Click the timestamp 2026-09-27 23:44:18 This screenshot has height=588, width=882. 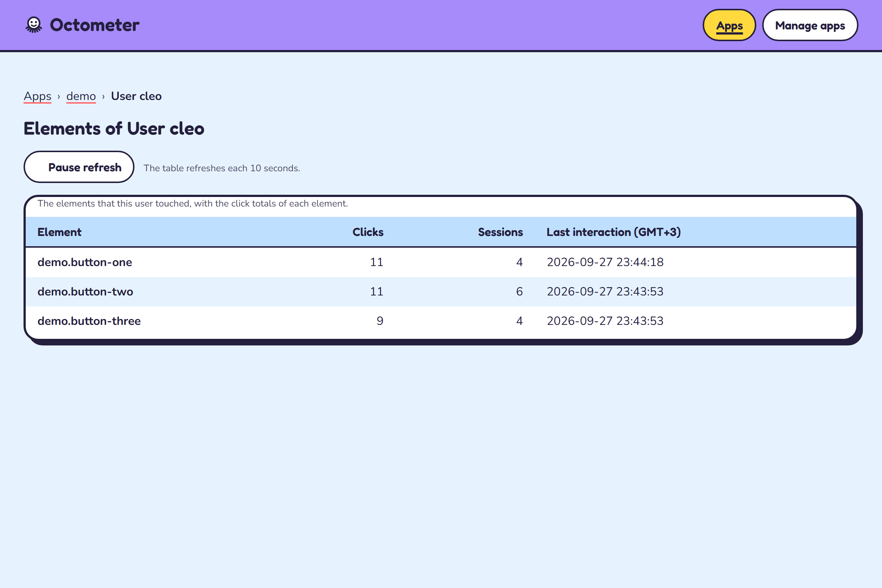point(605,262)
